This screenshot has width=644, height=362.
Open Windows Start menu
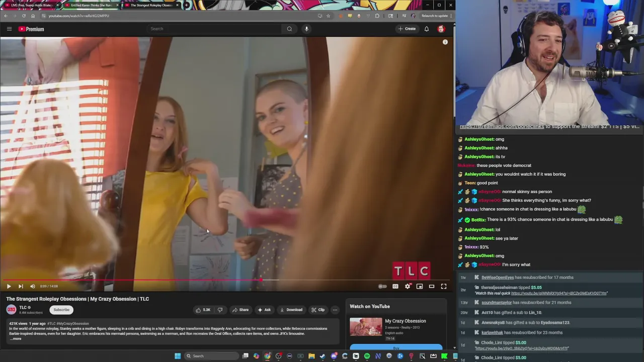click(x=178, y=356)
